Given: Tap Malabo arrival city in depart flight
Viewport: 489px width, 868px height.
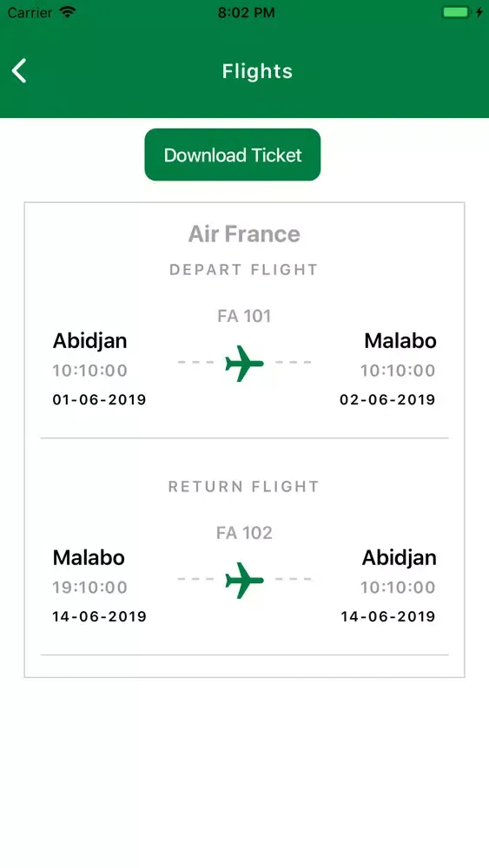Looking at the screenshot, I should (400, 341).
